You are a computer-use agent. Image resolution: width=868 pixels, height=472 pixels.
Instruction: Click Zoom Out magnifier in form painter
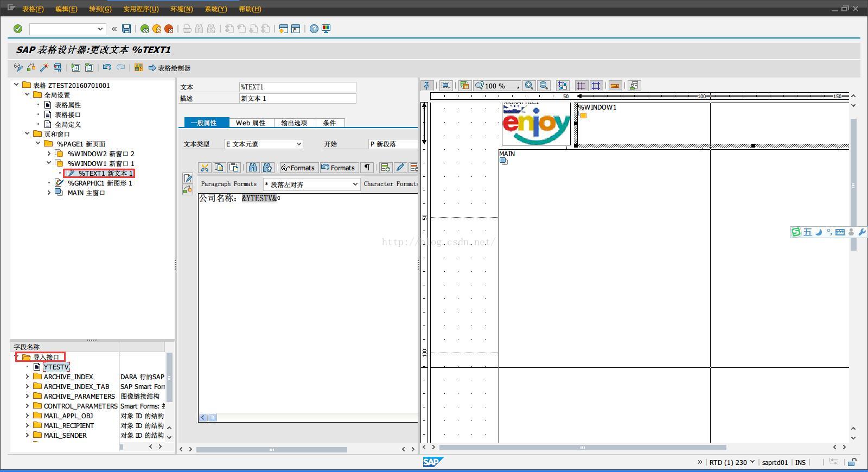(x=544, y=86)
